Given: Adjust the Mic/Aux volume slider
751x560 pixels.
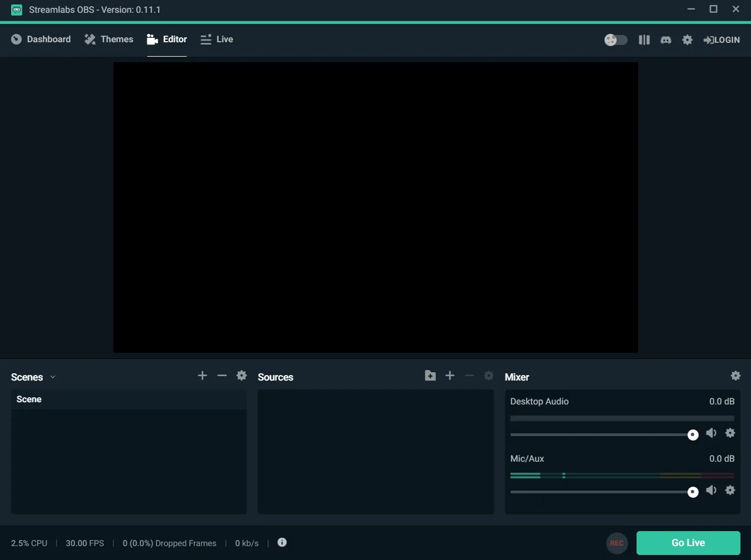Looking at the screenshot, I should pos(604,492).
